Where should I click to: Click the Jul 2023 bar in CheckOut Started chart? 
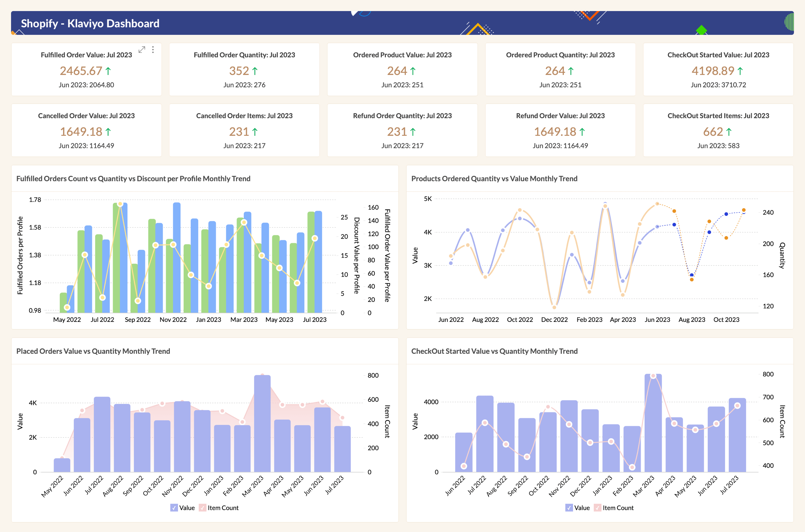[x=737, y=435]
